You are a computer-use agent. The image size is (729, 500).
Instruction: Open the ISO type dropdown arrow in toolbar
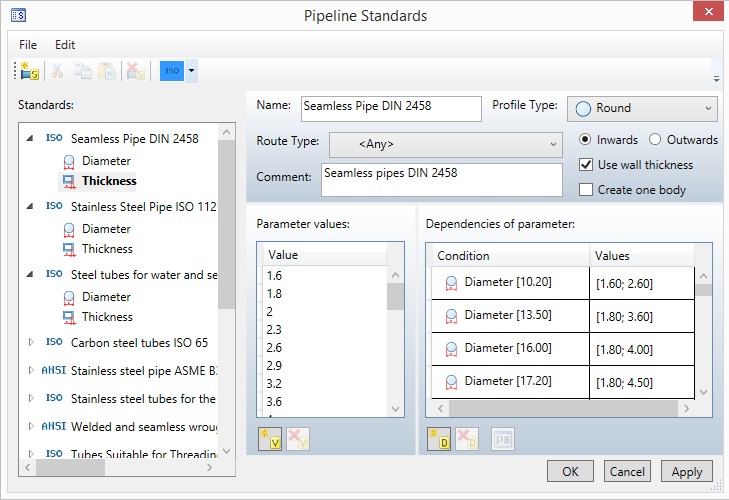click(x=191, y=71)
